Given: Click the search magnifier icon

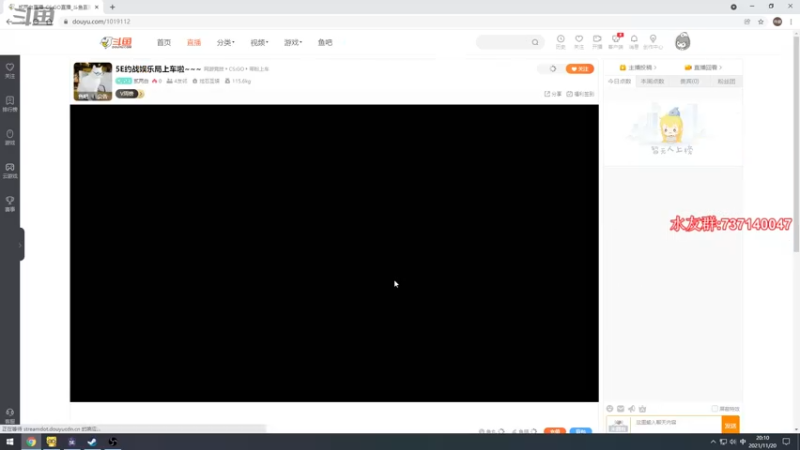Looking at the screenshot, I should tap(535, 42).
